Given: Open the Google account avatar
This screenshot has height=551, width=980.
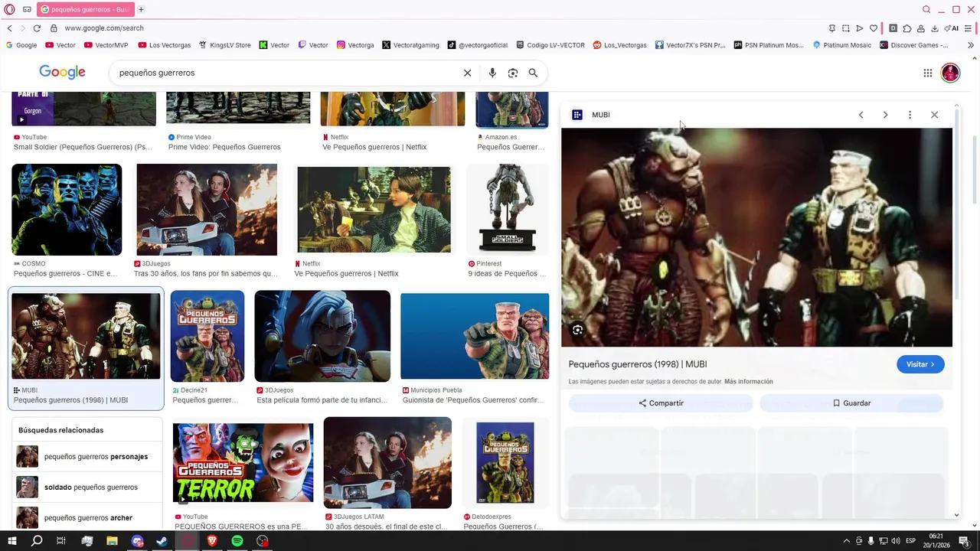Looking at the screenshot, I should pyautogui.click(x=950, y=73).
